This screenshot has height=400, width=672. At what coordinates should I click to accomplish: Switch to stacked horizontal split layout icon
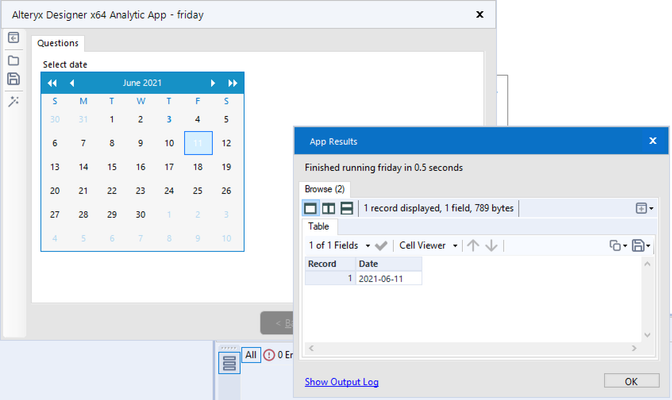346,208
